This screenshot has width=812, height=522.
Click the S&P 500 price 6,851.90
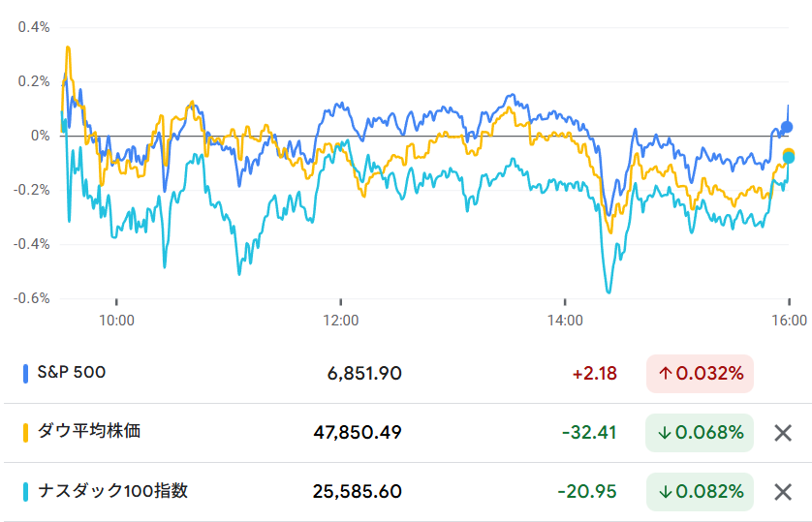pyautogui.click(x=364, y=374)
